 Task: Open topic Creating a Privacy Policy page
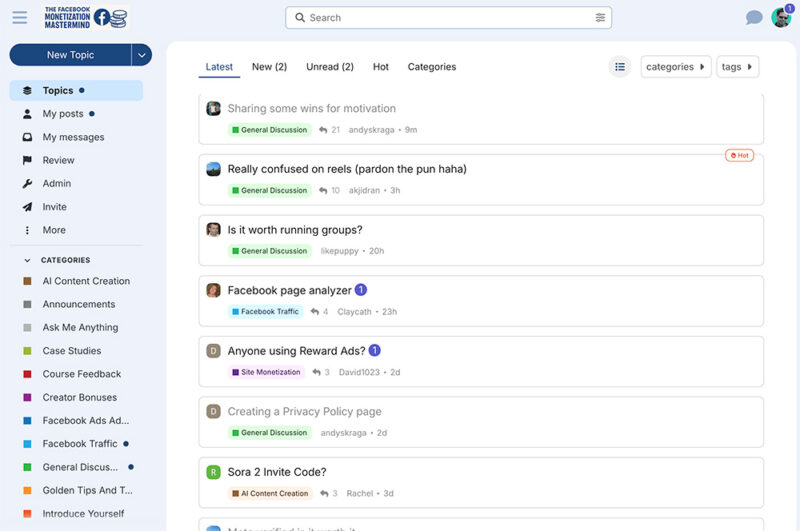pos(305,412)
